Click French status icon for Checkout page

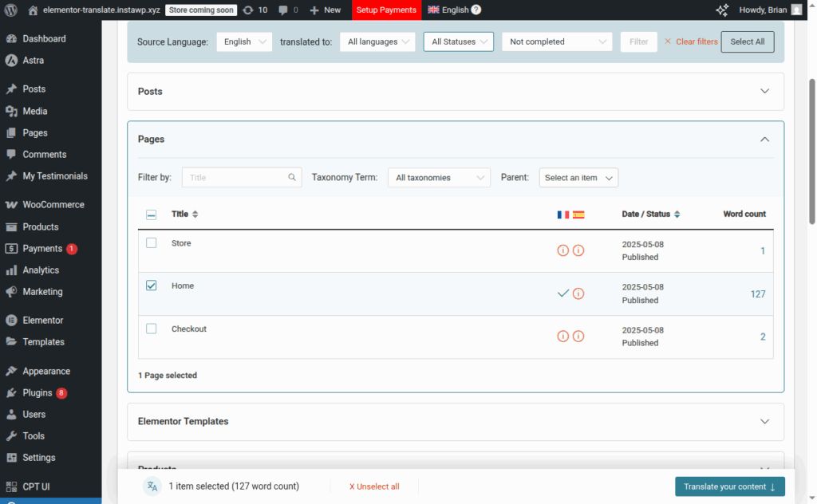tap(562, 337)
